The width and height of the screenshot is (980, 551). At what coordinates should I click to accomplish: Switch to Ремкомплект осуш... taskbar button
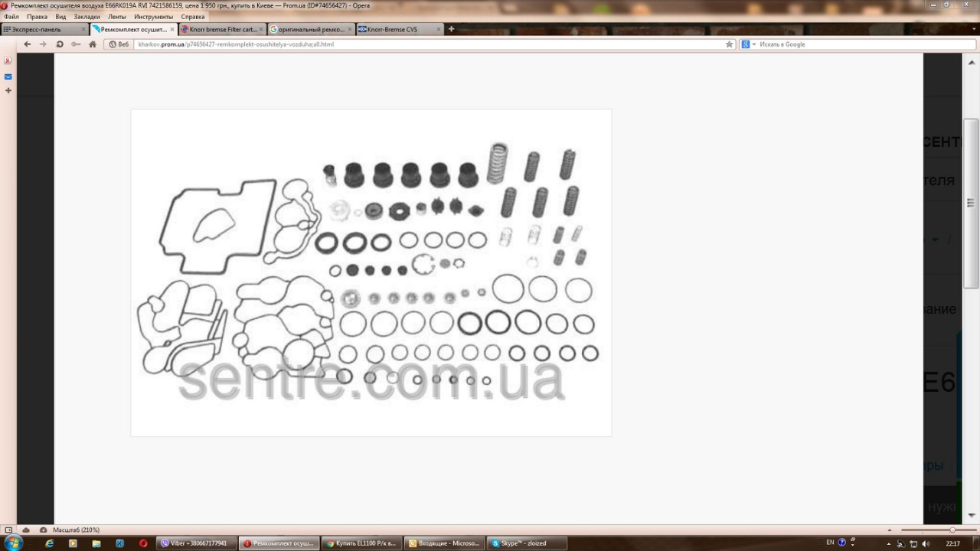pyautogui.click(x=277, y=543)
